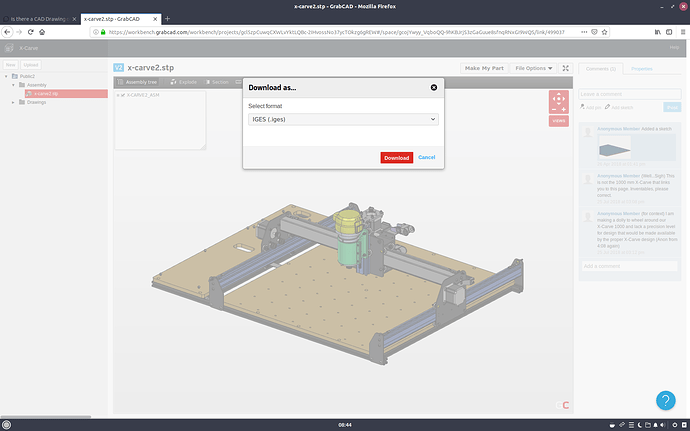Switch to the Properties tab
690x431 pixels.
[x=642, y=69]
